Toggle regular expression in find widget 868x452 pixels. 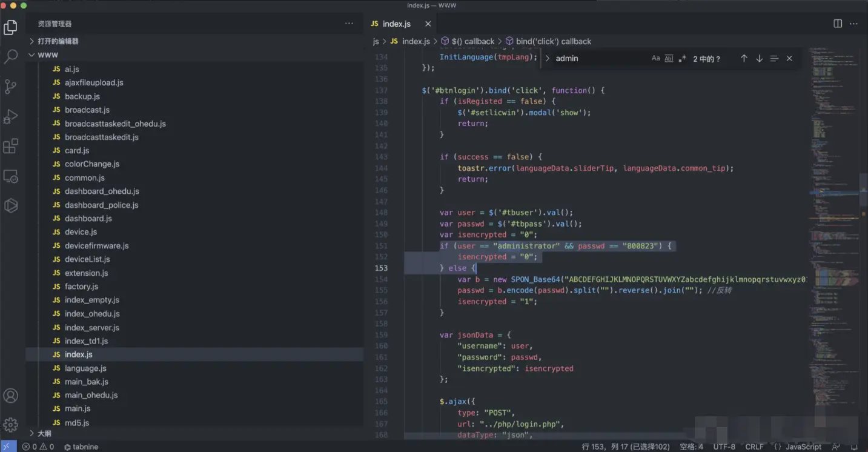[x=682, y=58]
